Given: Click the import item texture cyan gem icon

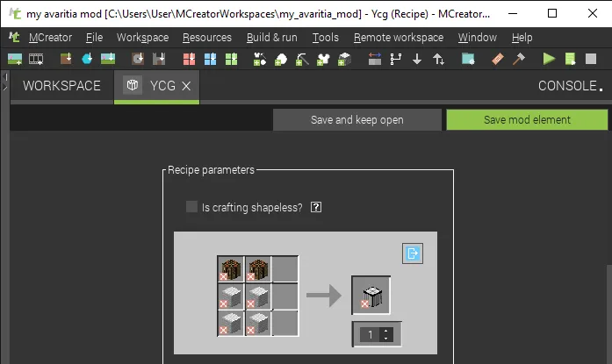Looking at the screenshot, I should click(87, 60).
